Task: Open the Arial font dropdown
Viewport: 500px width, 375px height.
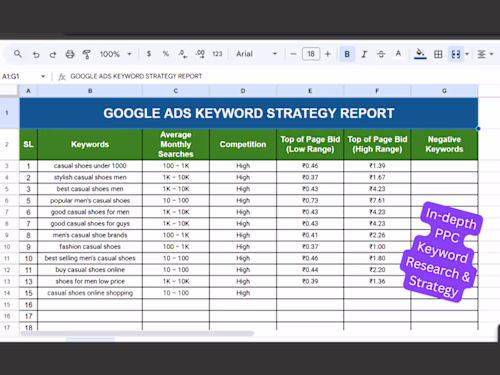Action: pos(257,54)
